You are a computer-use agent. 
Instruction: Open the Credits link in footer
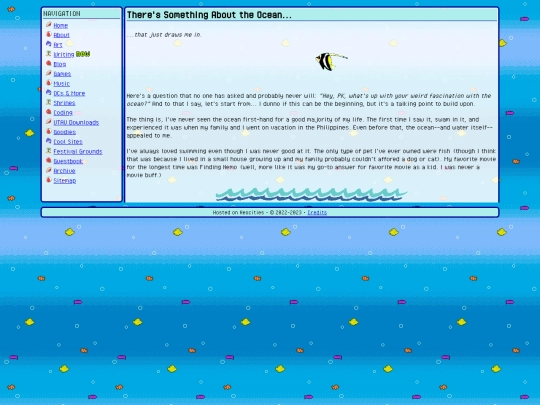point(317,212)
